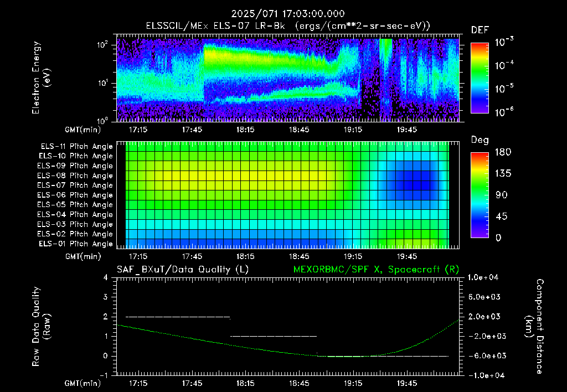Click ELS-07 Pitch Angle row label
Viewport: 567px width, 392px height.
coord(75,185)
